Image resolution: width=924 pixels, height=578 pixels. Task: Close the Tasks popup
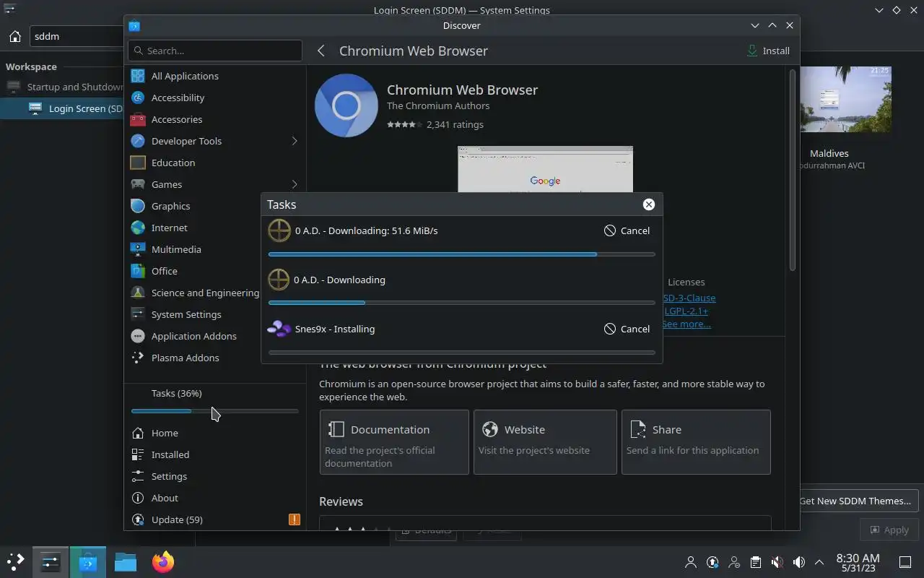point(649,204)
